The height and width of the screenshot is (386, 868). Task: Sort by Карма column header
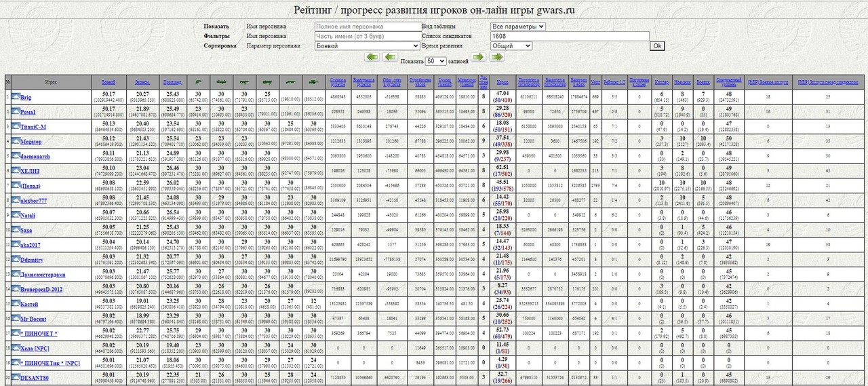pos(502,81)
